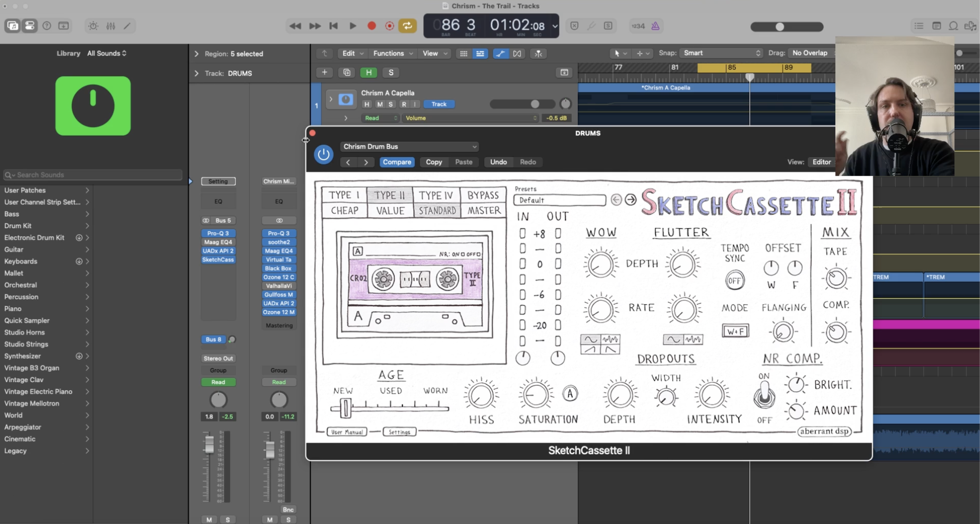The image size is (980, 524).
Task: Toggle the plugin power button
Action: click(323, 154)
